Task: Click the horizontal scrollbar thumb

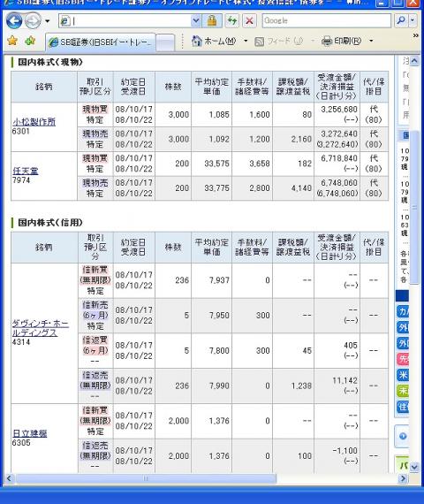Action: 146,478
